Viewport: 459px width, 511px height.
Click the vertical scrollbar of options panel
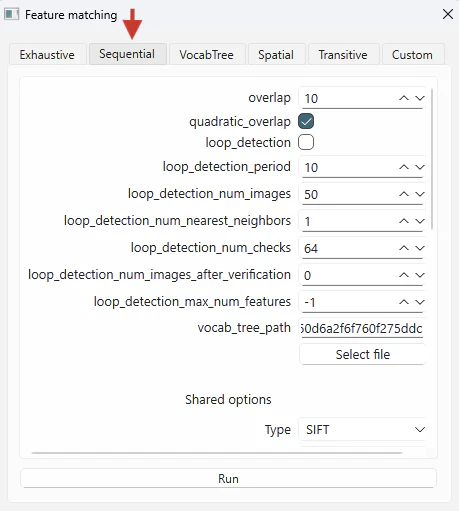tap(432, 159)
